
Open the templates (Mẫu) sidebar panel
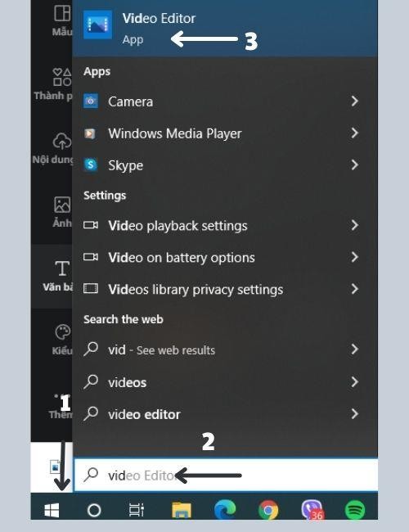[62, 20]
